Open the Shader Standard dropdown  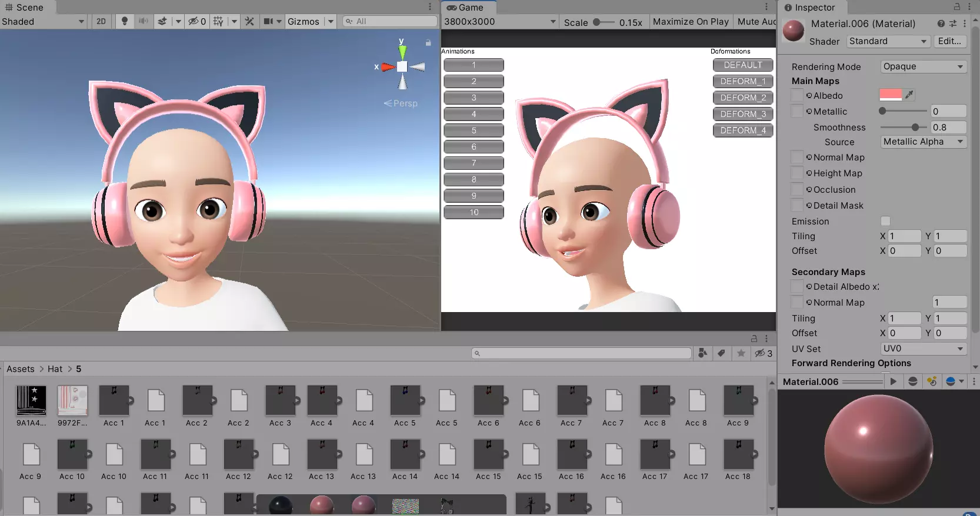pyautogui.click(x=888, y=41)
